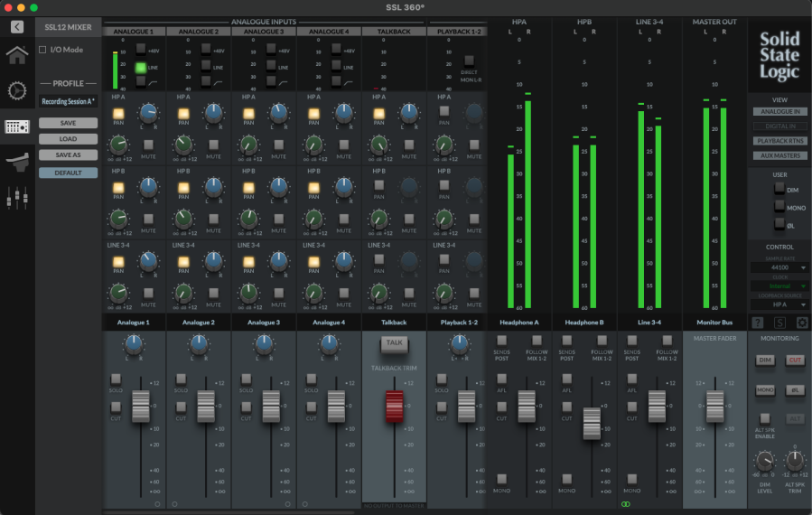The image size is (812, 515).
Task: Open the control surface icon in sidebar
Action: [x=17, y=163]
